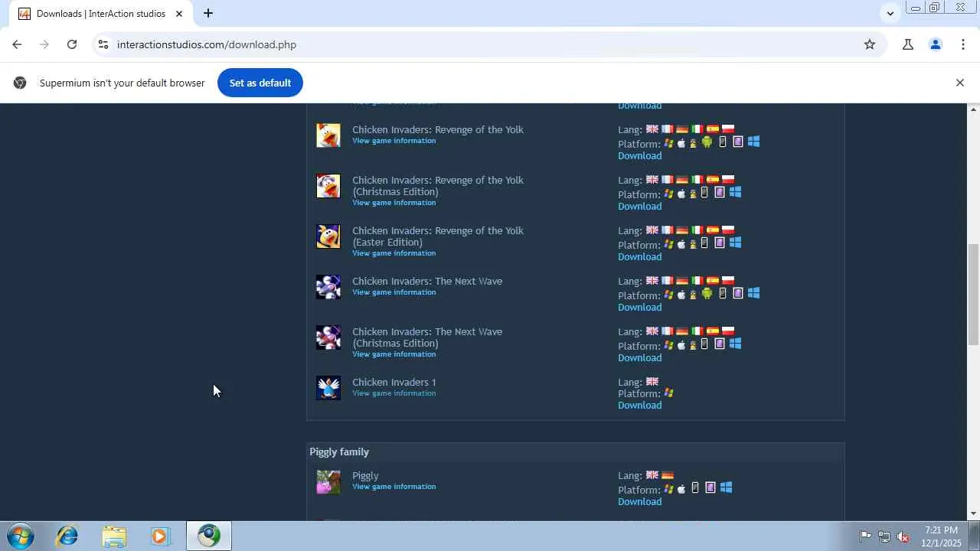980x551 pixels.
Task: Click the Piggly game thumbnail
Action: click(x=328, y=481)
